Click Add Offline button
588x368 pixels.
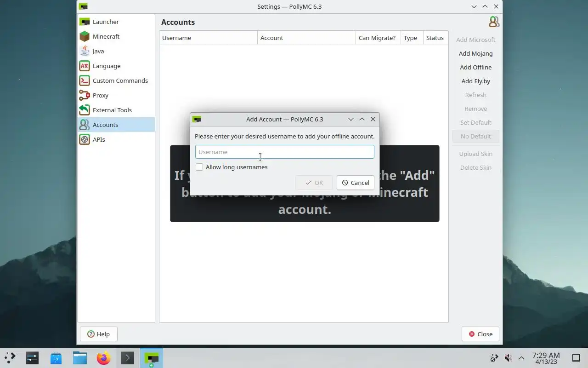pos(475,67)
